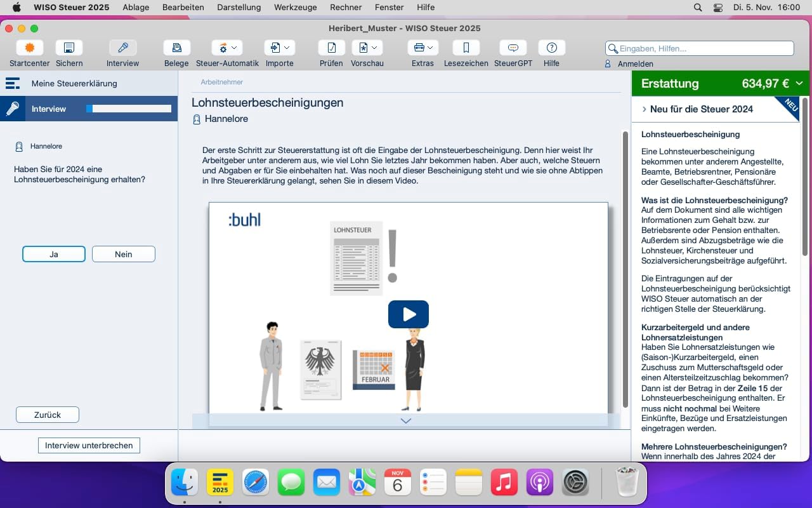The image size is (812, 508).
Task: Select the Interview toolbar icon
Action: pyautogui.click(x=122, y=48)
